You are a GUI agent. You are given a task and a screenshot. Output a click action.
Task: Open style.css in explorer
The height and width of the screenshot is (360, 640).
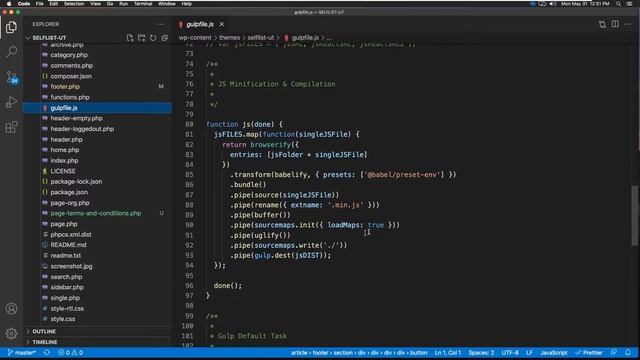click(x=63, y=319)
